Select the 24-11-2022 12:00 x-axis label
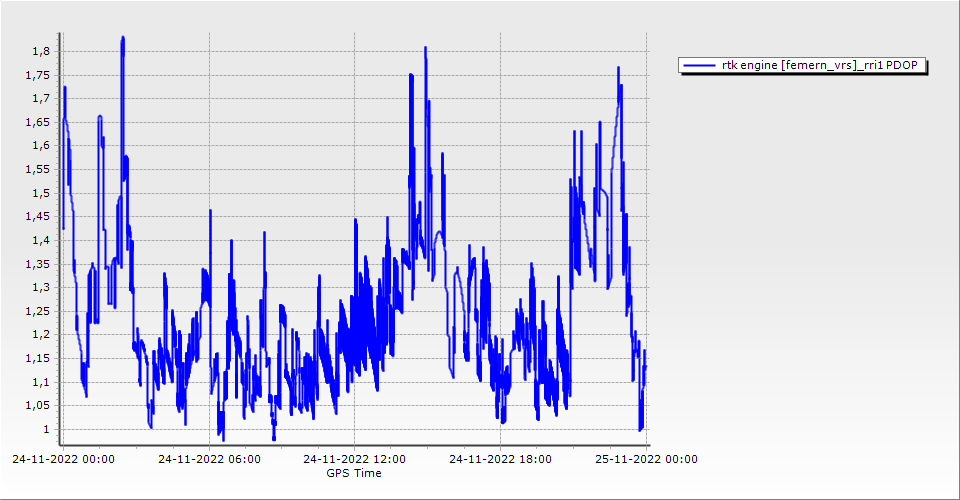This screenshot has height=500, width=960. click(355, 460)
